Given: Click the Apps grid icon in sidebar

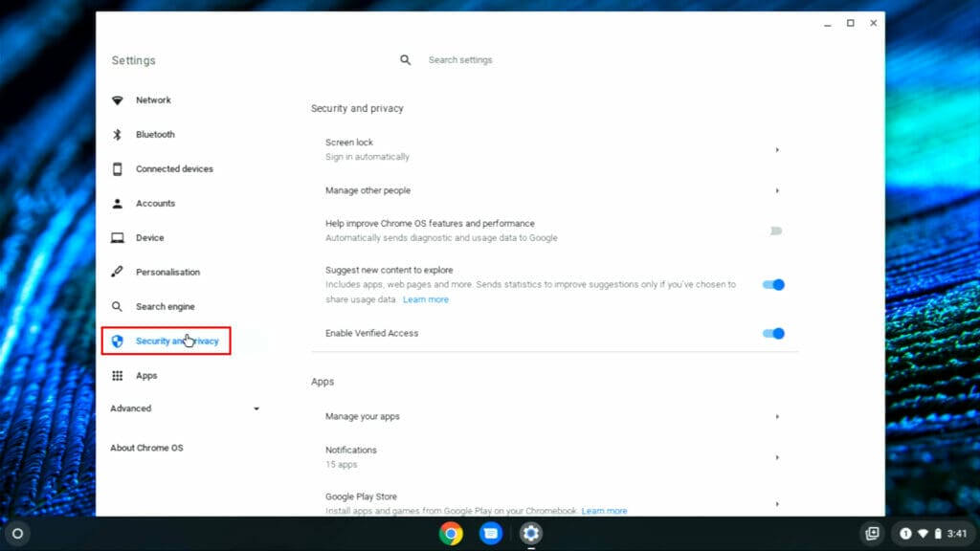Looking at the screenshot, I should pos(117,375).
